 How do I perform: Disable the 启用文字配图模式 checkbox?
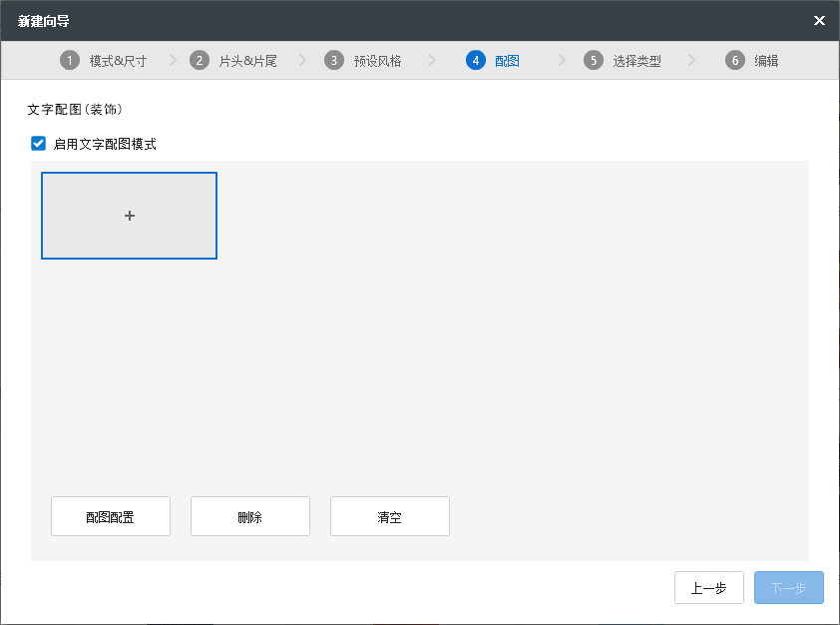click(39, 144)
